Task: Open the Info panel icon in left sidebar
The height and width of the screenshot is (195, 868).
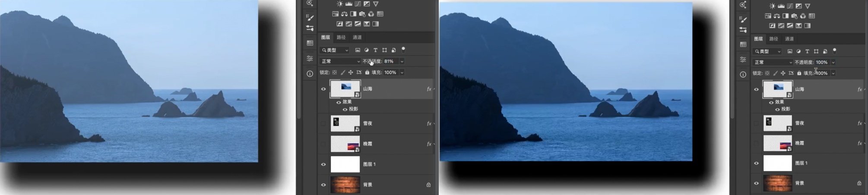Action: click(310, 74)
